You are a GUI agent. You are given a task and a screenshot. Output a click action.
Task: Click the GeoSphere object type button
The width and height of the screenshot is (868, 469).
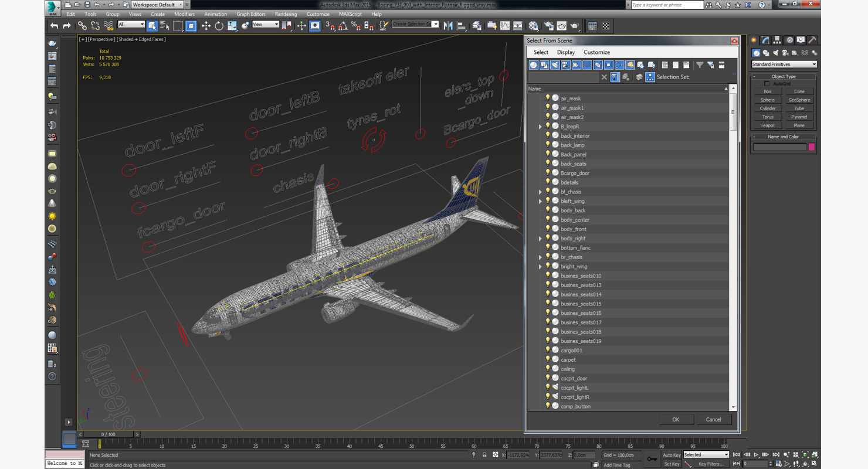[x=799, y=100]
